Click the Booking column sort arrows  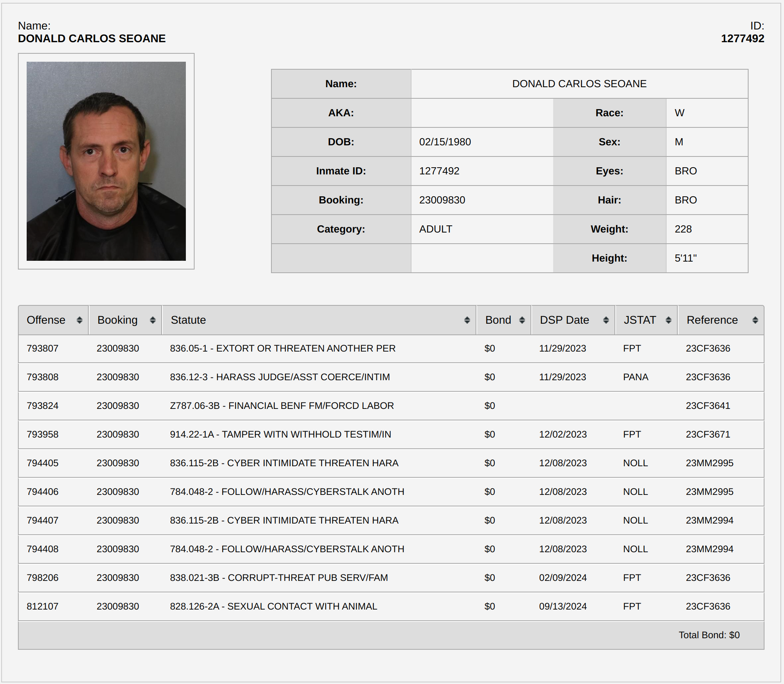[152, 320]
